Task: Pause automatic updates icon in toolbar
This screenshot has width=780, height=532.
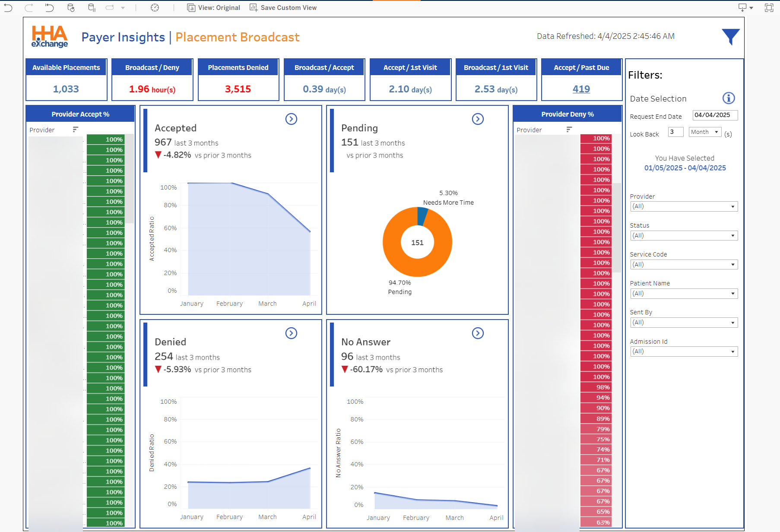Action: [x=92, y=8]
